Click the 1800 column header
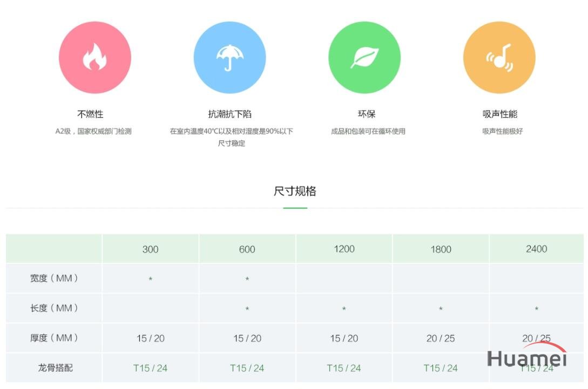588x389 pixels. [x=441, y=249]
